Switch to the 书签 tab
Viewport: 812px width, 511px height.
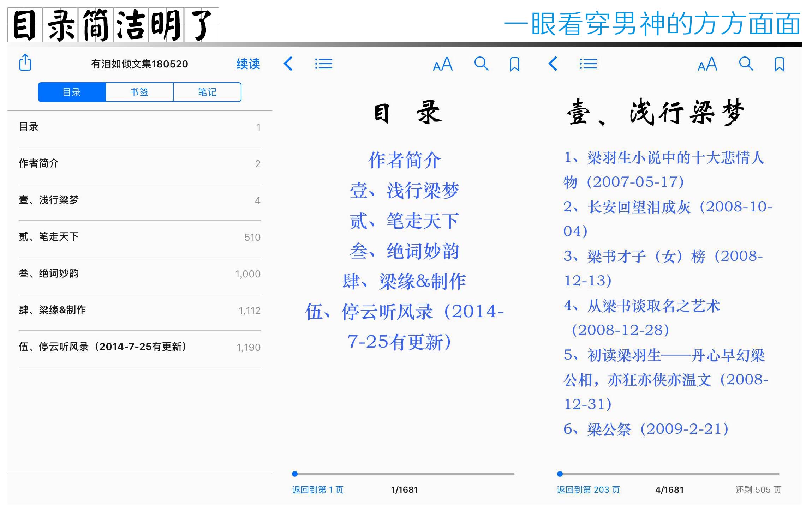(139, 92)
